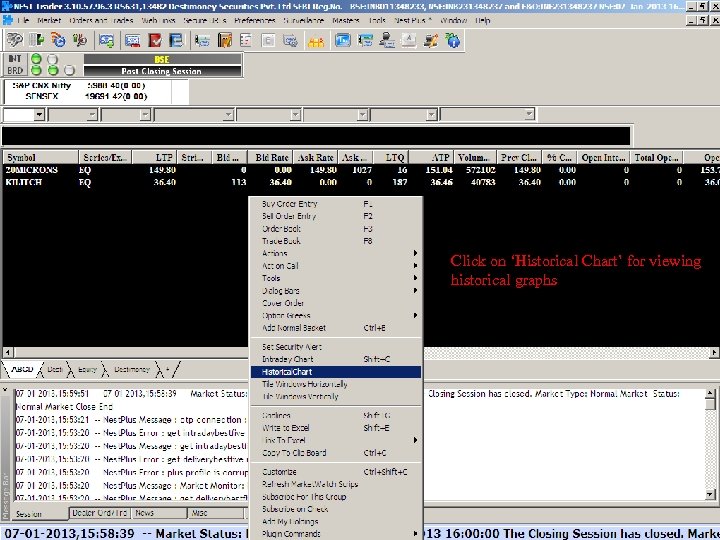Sort by the LTP column header

(153, 158)
